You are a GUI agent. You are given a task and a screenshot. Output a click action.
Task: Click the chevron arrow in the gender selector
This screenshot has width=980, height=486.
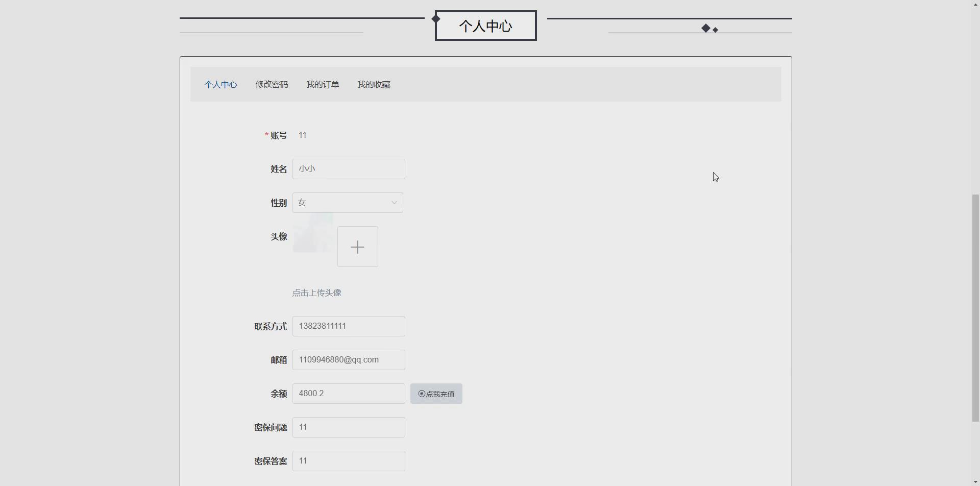[x=394, y=202]
